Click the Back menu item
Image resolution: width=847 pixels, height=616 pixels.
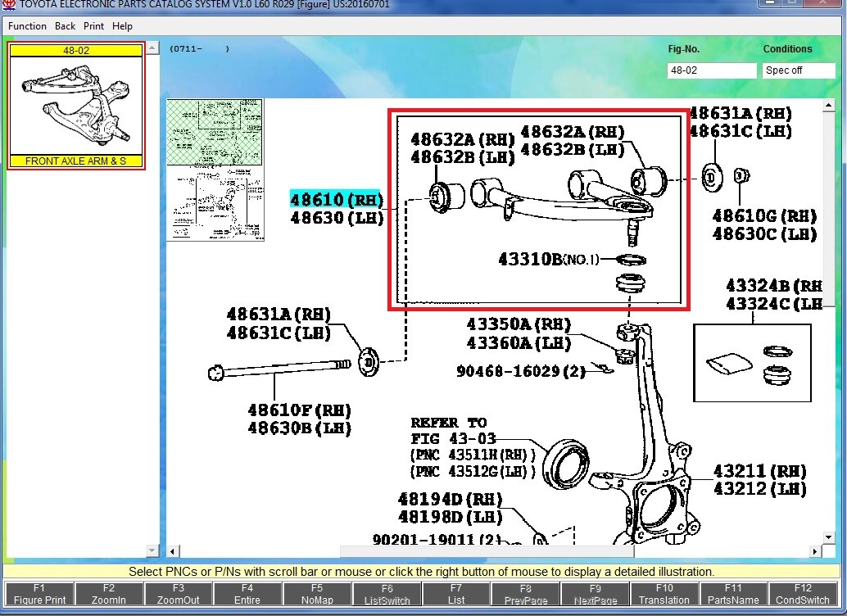click(65, 26)
